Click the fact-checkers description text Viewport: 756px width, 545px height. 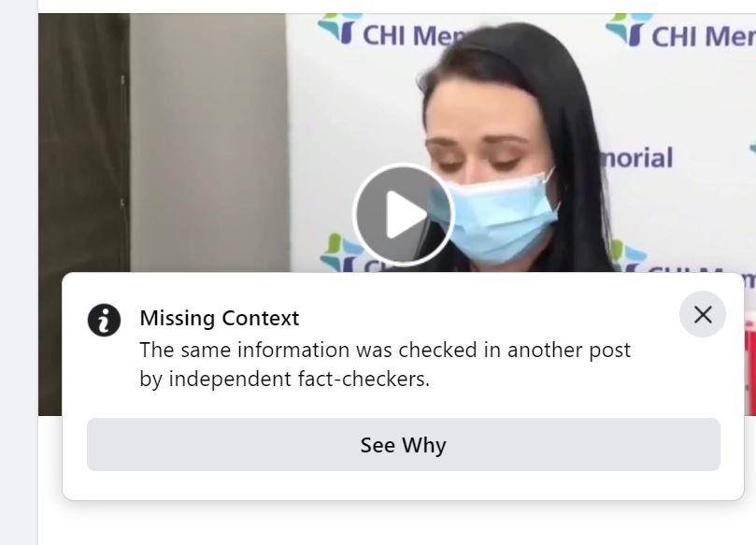point(385,365)
